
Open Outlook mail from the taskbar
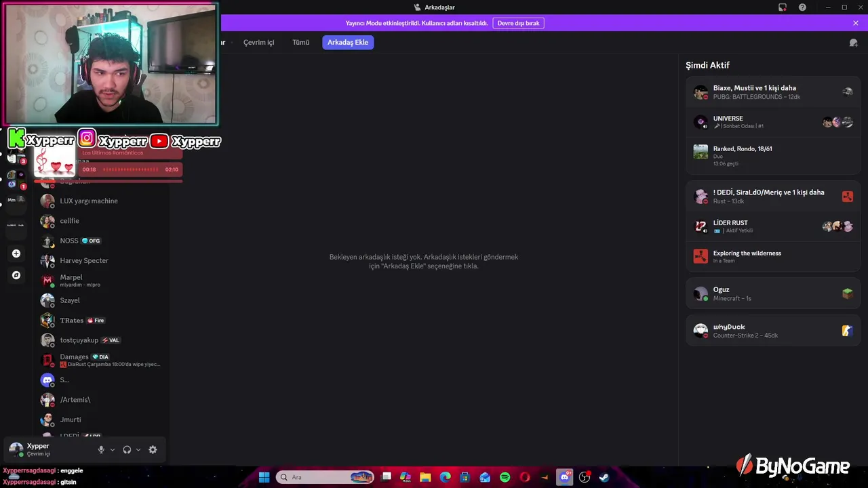pos(485,477)
